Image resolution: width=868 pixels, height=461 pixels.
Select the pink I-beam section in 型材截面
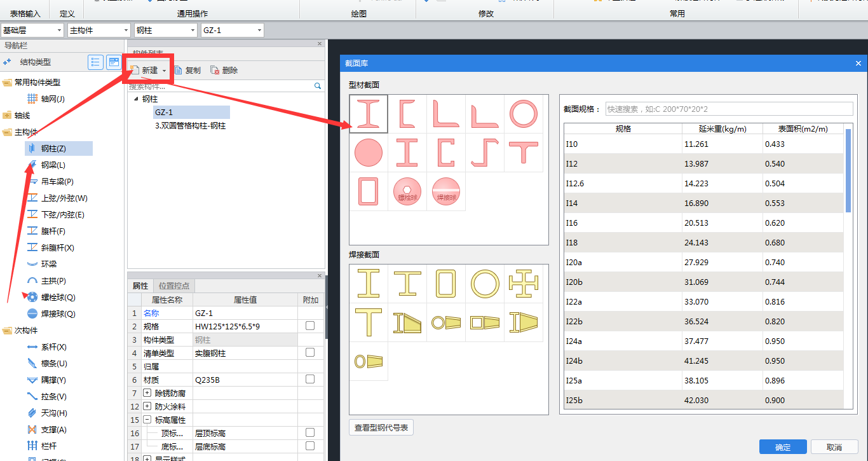(x=368, y=114)
